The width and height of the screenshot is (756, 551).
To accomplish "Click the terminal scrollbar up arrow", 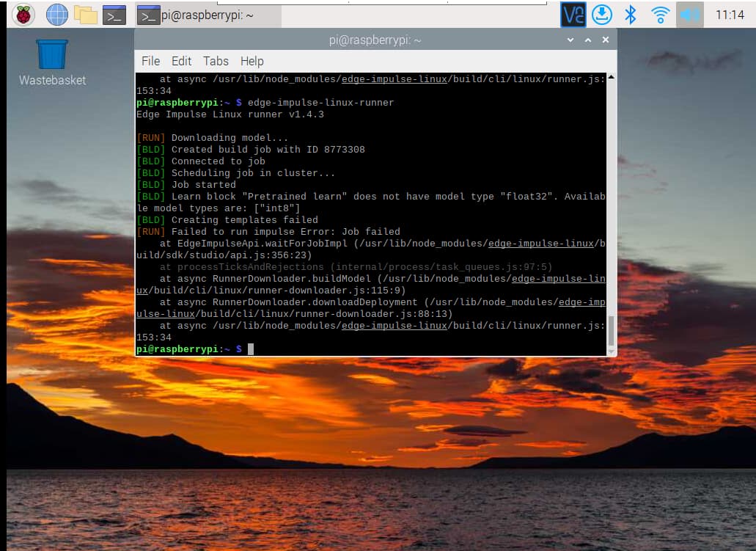I will 611,77.
